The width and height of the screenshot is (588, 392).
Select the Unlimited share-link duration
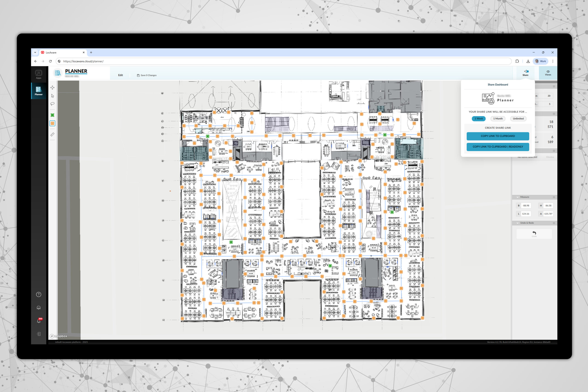click(518, 118)
